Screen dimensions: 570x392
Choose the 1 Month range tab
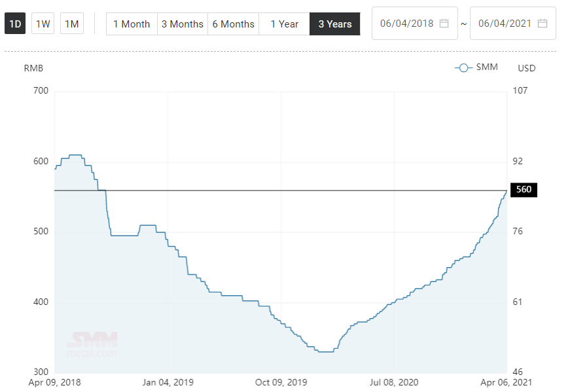click(x=132, y=24)
